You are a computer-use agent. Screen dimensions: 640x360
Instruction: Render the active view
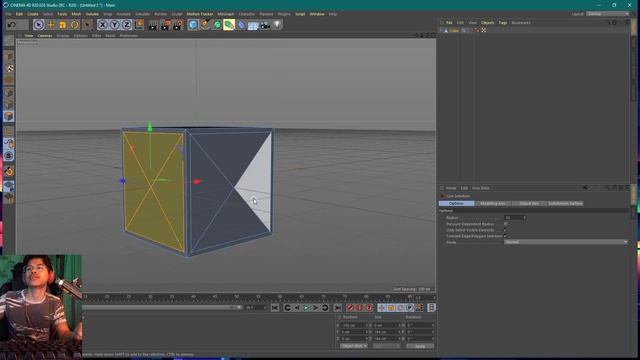[x=153, y=25]
